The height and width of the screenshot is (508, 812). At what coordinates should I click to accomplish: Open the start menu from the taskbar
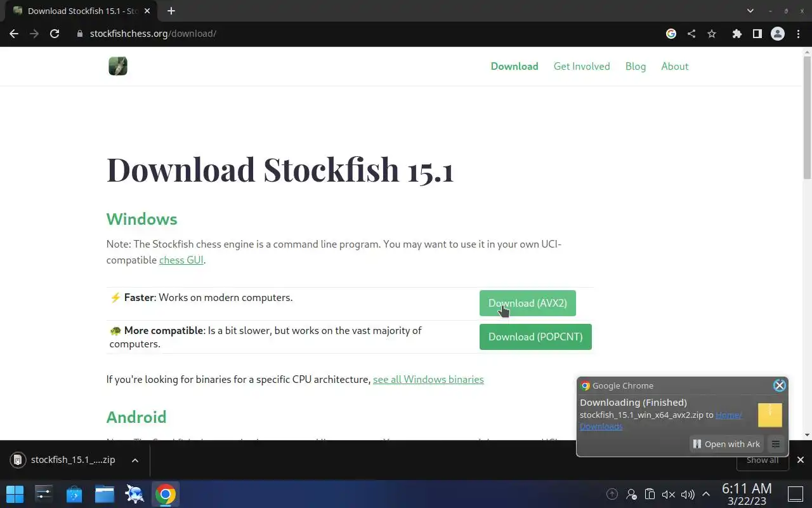pyautogui.click(x=15, y=494)
